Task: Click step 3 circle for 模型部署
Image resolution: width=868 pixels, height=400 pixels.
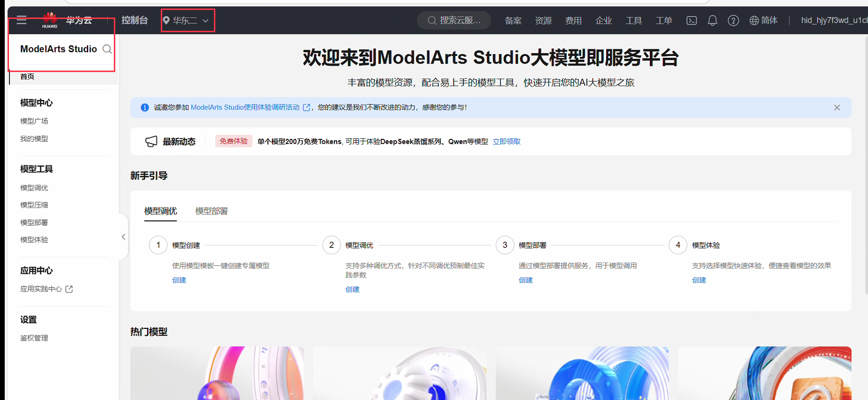Action: [x=505, y=245]
